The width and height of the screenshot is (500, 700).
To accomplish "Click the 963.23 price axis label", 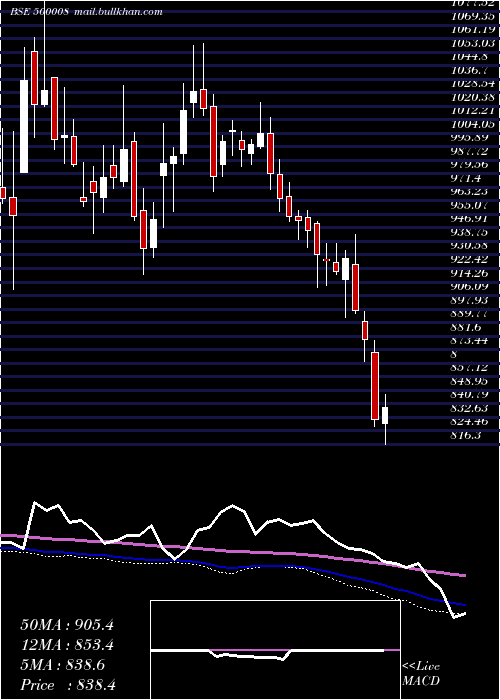I will pyautogui.click(x=471, y=192).
